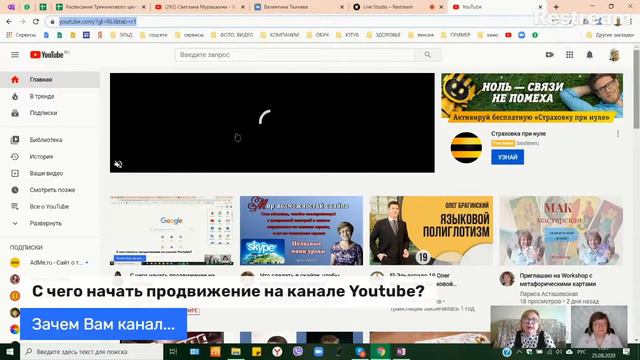
Task: Click the search magnifier button
Action: [427, 55]
